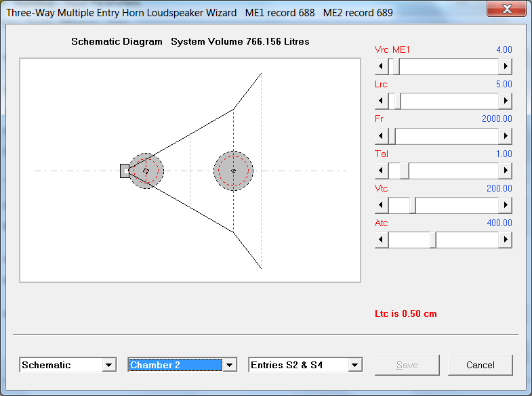Click the Vtc value 200.00
The height and width of the screenshot is (396, 532).
499,189
